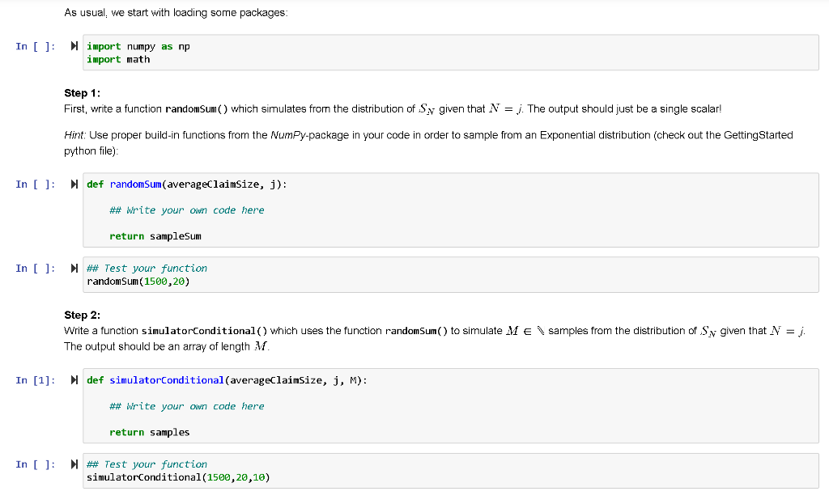829x504 pixels.
Task: Click In [ ]: prompt beside simulatorConditional(1500,20,10)
Action: (36, 464)
